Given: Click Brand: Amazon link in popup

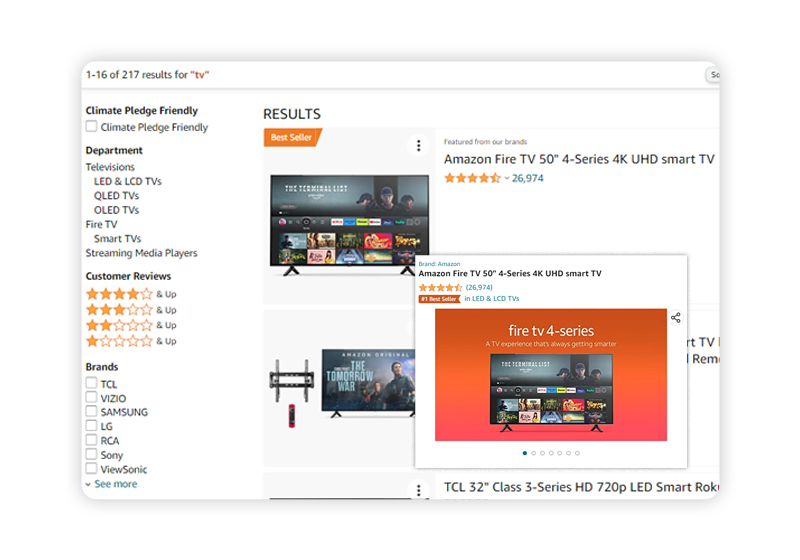Looking at the screenshot, I should coord(439,264).
